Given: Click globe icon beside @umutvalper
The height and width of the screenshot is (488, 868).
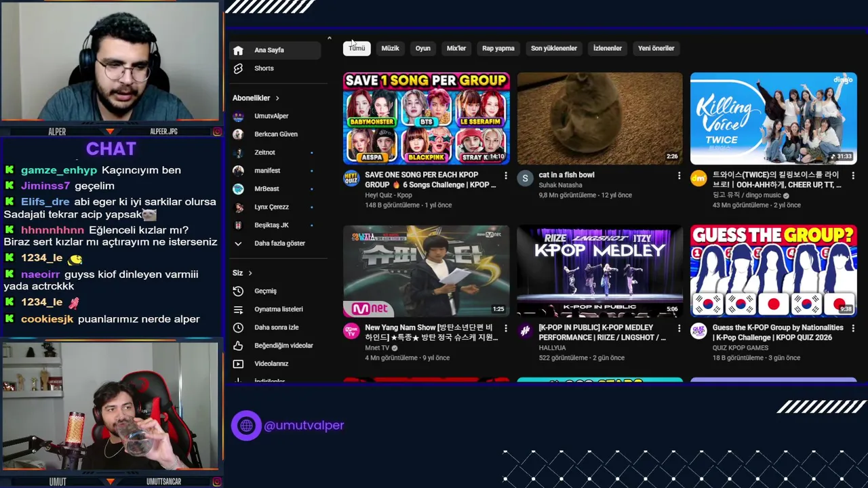Looking at the screenshot, I should [246, 426].
